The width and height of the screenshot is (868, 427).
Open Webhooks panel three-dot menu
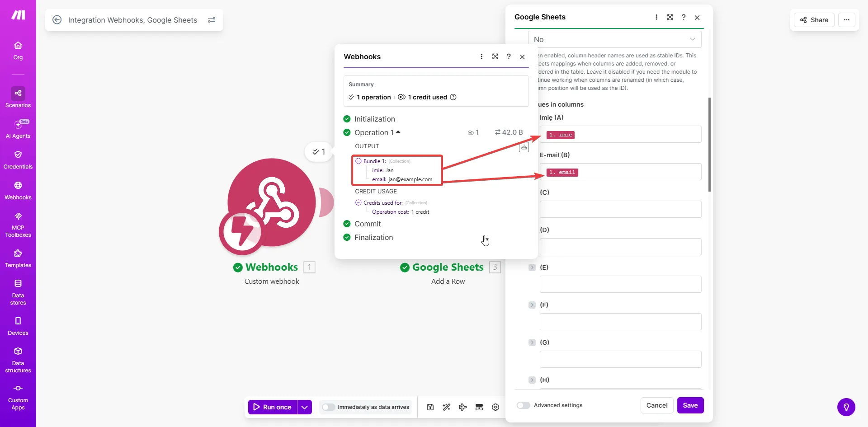point(481,56)
